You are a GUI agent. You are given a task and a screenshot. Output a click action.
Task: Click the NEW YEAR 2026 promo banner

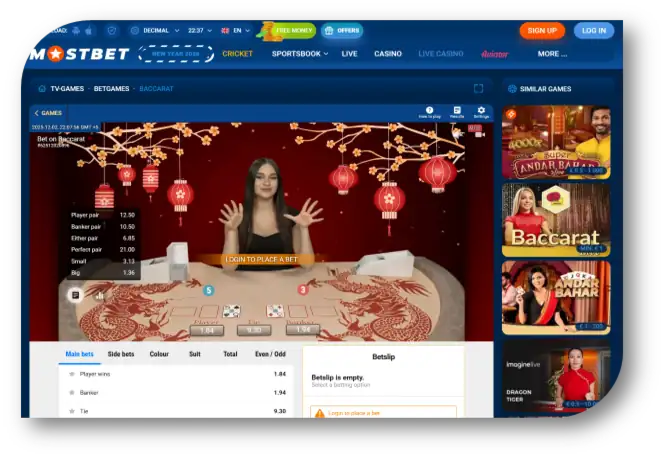coord(176,54)
